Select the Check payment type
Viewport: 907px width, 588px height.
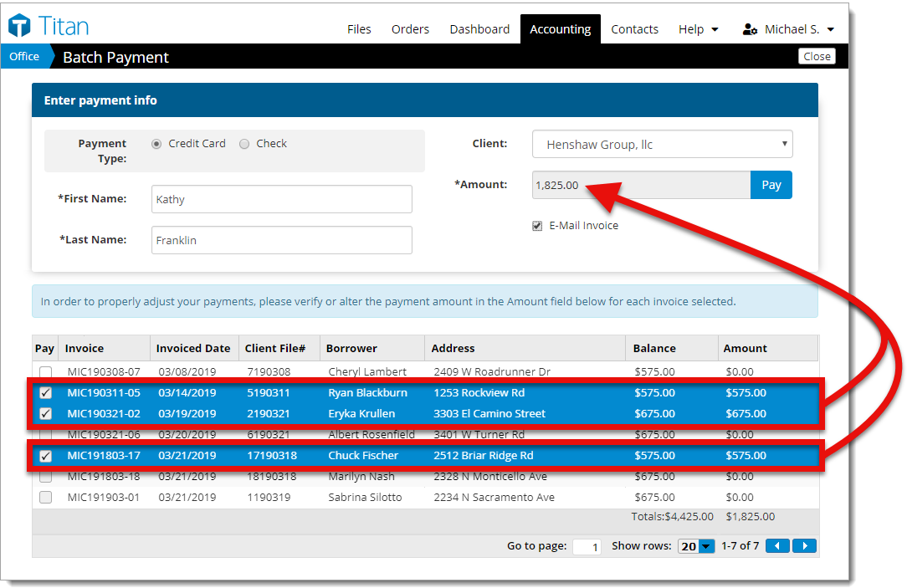point(244,144)
